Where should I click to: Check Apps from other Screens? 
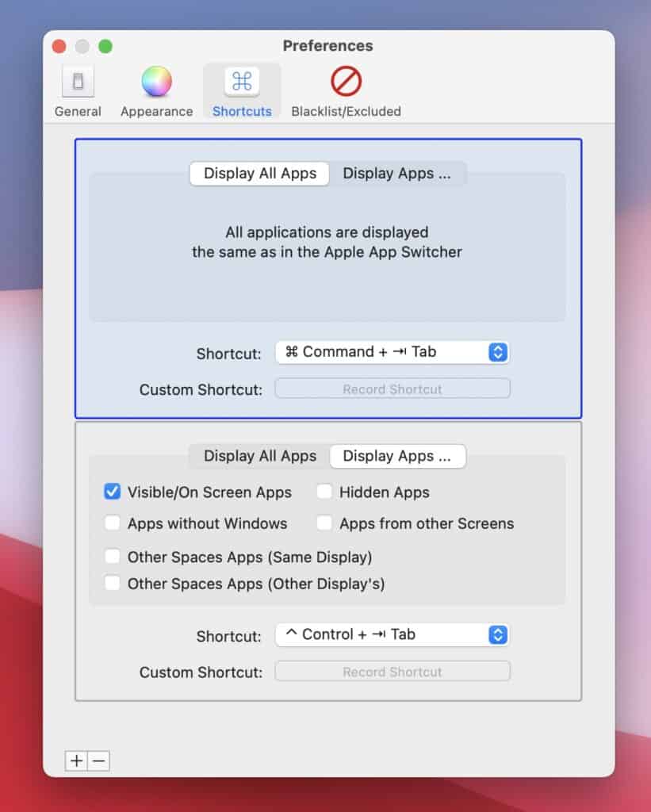click(324, 523)
